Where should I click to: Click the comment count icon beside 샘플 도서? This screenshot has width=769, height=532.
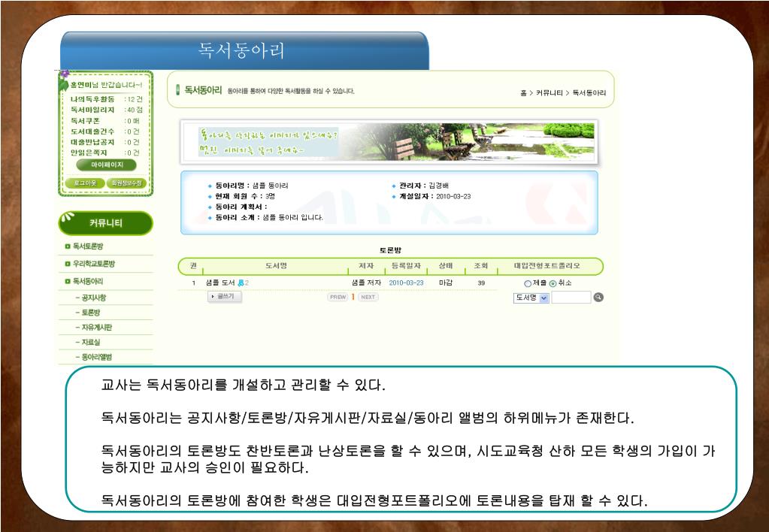[241, 283]
